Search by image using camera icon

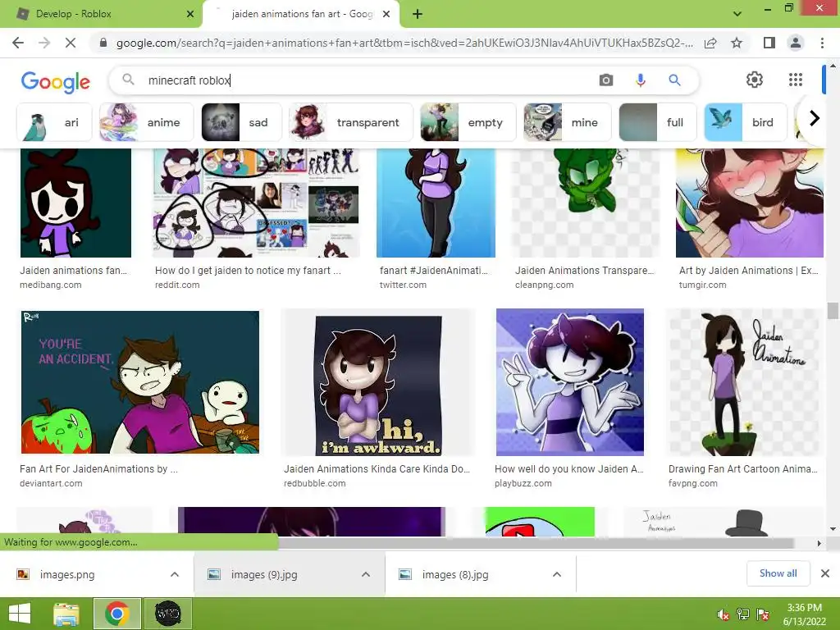click(x=606, y=80)
